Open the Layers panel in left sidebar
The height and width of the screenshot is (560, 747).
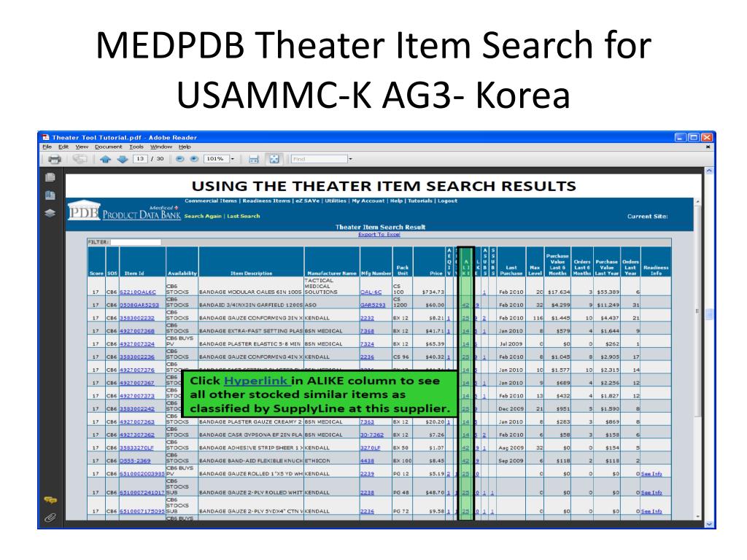click(x=50, y=213)
